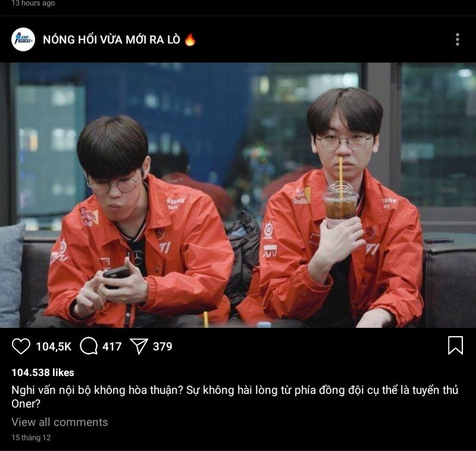Open the NÓNG HỔI VỪA MỚI RA LÒ account name
Screen dimensions: 476x451
[111, 39]
